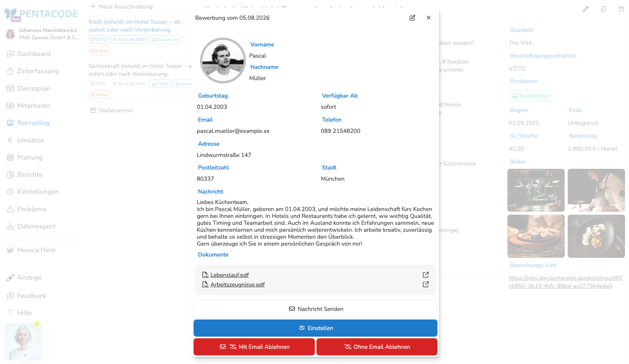Image resolution: width=629 pixels, height=364 pixels.
Task: Open Stellenarchiv archive link
Action: tap(111, 110)
